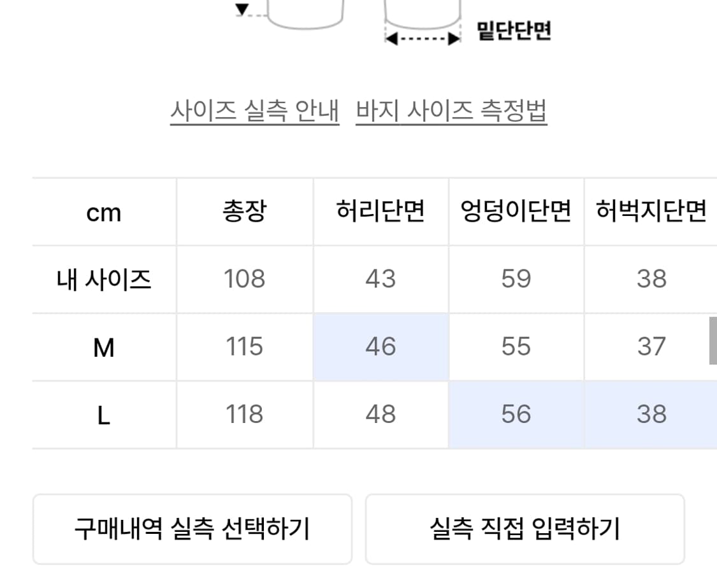Click the 허벅지단면 column header

(651, 210)
